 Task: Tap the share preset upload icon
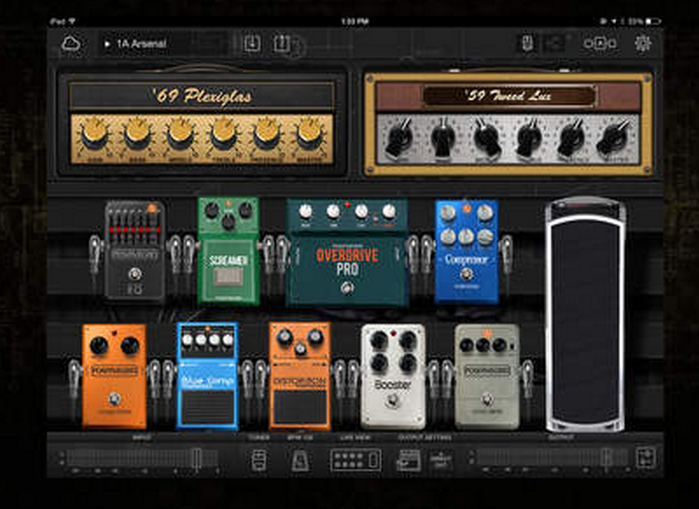tap(281, 44)
